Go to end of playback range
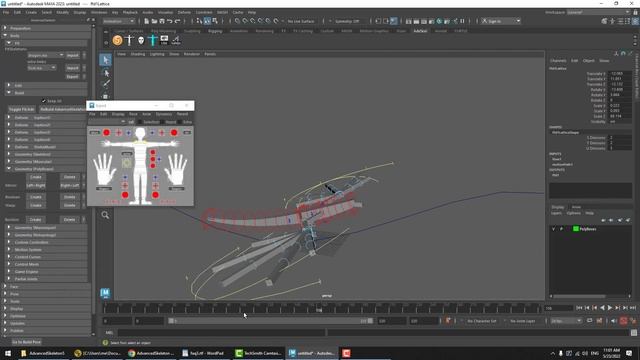The width and height of the screenshot is (640, 360). pos(633,308)
